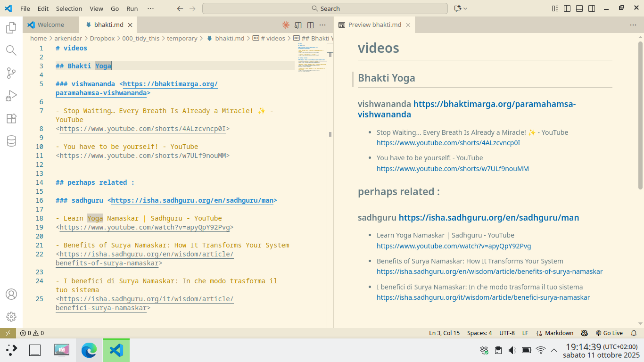Open the bhaktimarga.org link in preview
Image resolution: width=644 pixels, height=362 pixels.
[494, 104]
